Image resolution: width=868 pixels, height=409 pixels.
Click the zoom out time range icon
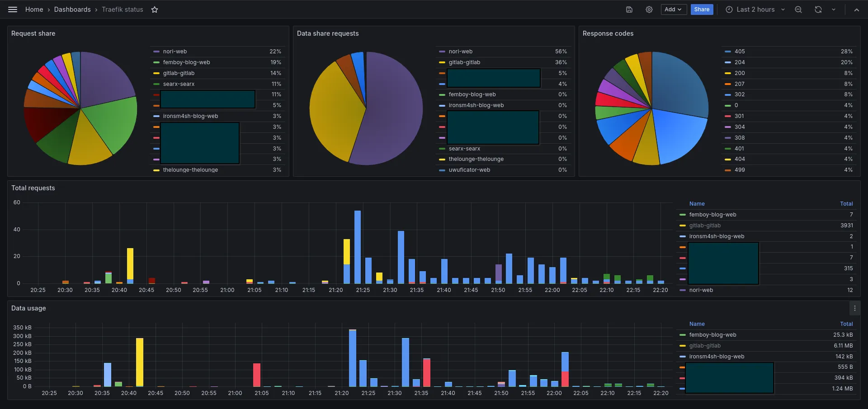click(798, 9)
